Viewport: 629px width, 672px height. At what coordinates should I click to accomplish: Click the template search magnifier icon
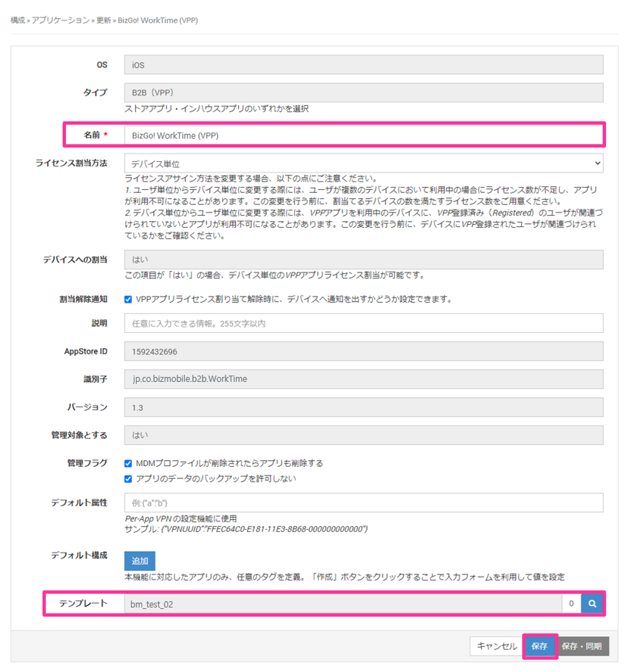click(592, 604)
